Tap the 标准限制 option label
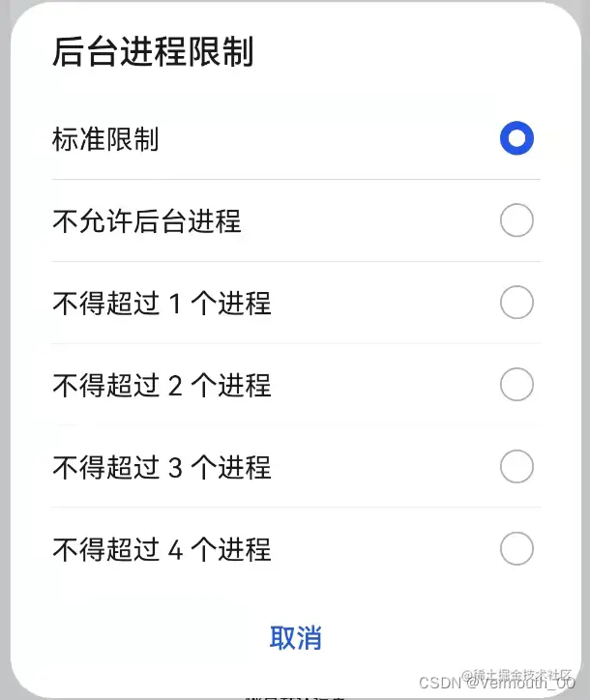Viewport: 590px width, 700px height. pos(105,139)
